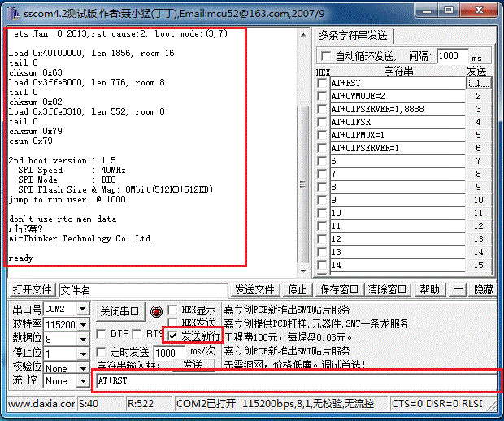Open the 流控 flow control dropdown

[x=83, y=381]
